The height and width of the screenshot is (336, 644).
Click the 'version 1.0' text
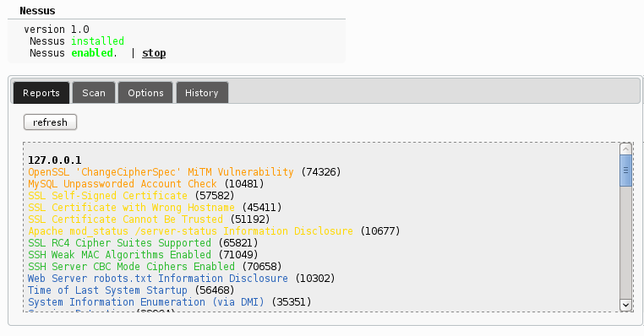click(57, 30)
